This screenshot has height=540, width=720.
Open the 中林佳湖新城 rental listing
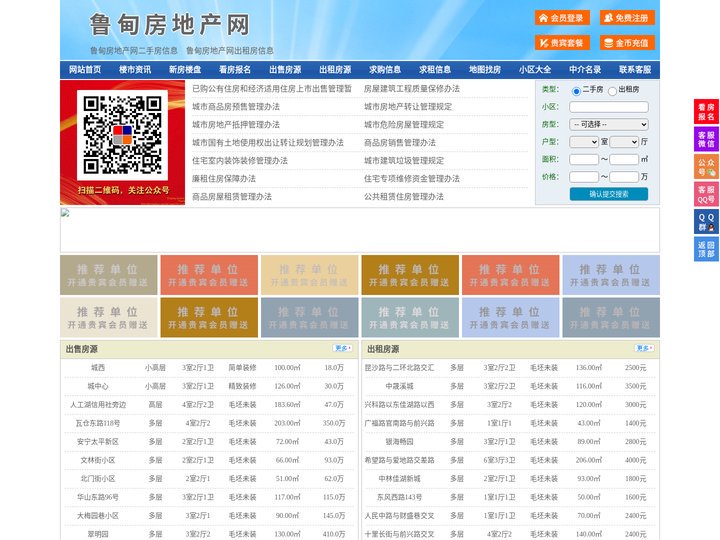click(399, 478)
